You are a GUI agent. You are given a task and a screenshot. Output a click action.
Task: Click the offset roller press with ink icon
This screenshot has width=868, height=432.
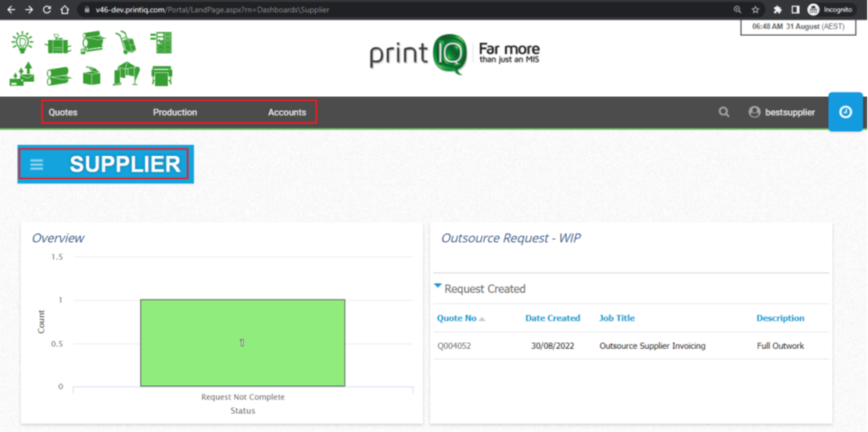point(92,43)
